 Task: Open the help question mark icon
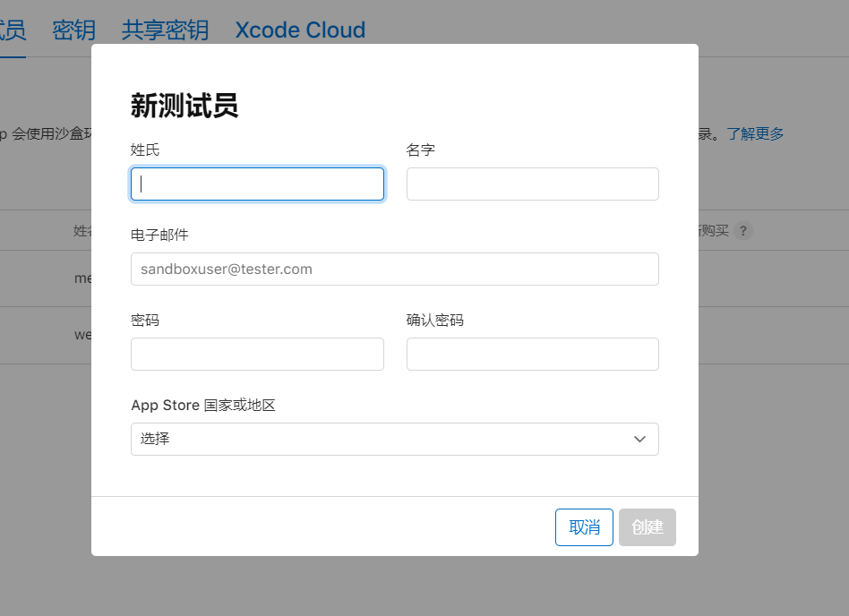click(743, 231)
